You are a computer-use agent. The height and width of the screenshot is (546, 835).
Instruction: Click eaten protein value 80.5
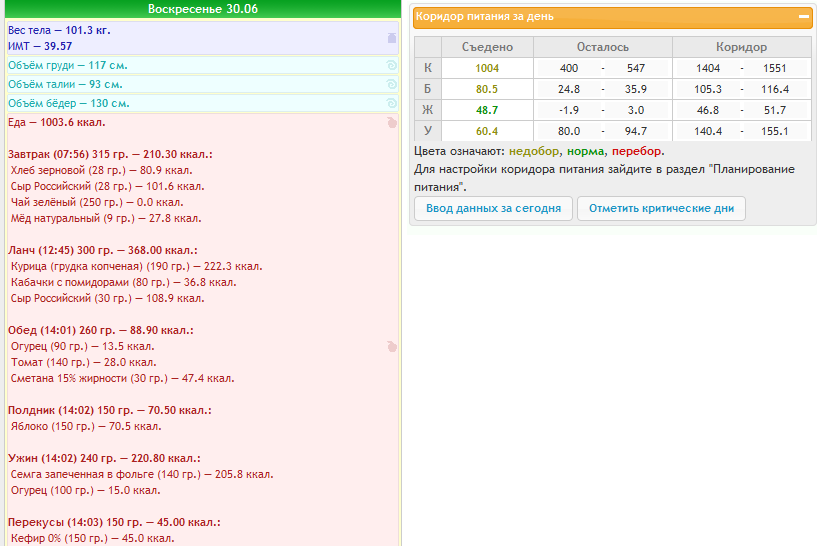click(x=487, y=89)
